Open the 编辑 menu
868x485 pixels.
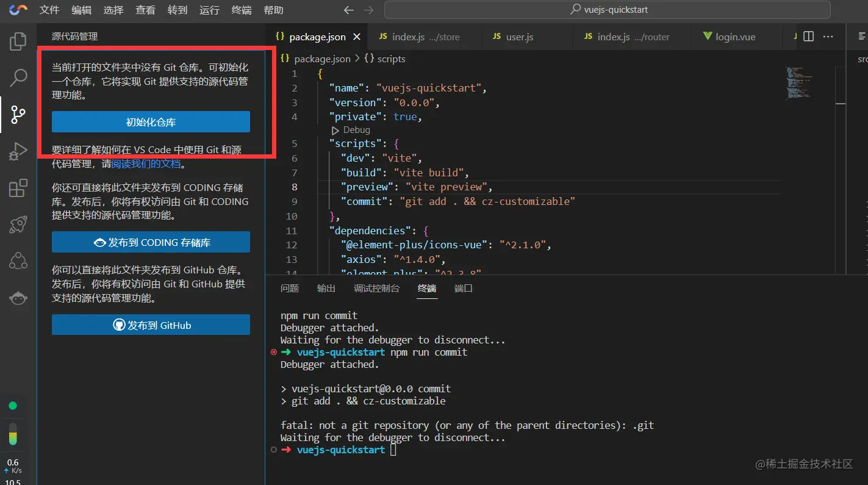point(81,10)
